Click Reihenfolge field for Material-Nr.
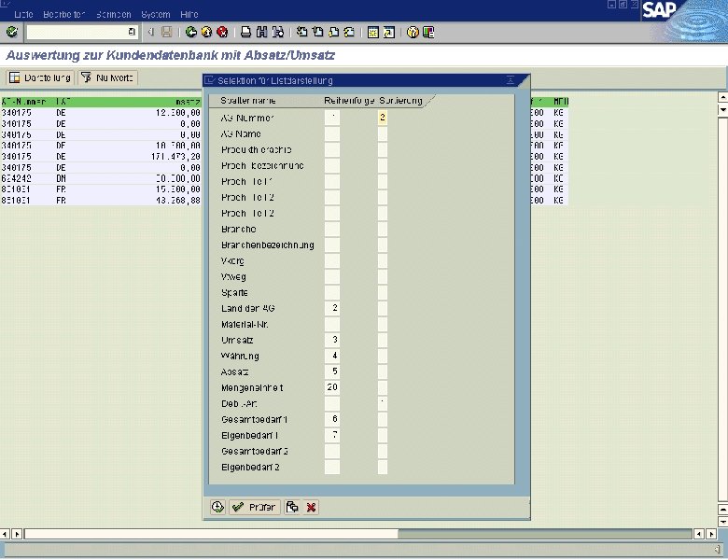The height and width of the screenshot is (560, 728). click(332, 324)
